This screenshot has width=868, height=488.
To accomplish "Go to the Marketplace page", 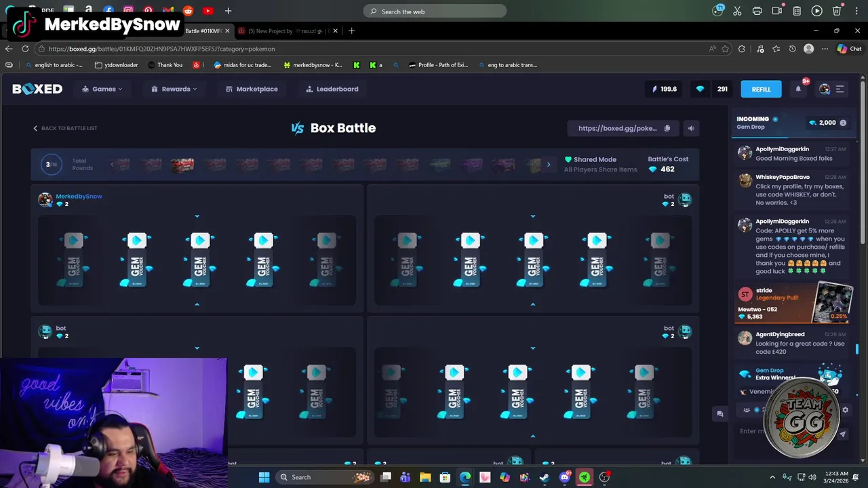I will [x=252, y=89].
